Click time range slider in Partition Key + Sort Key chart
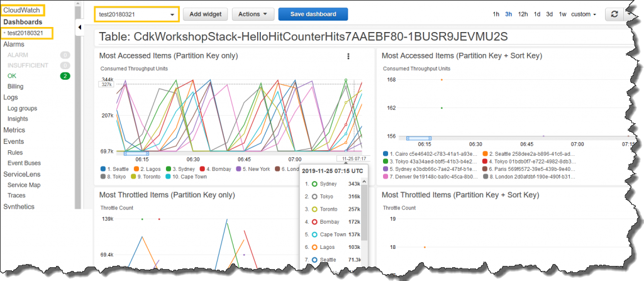The image size is (644, 281). [x=418, y=138]
